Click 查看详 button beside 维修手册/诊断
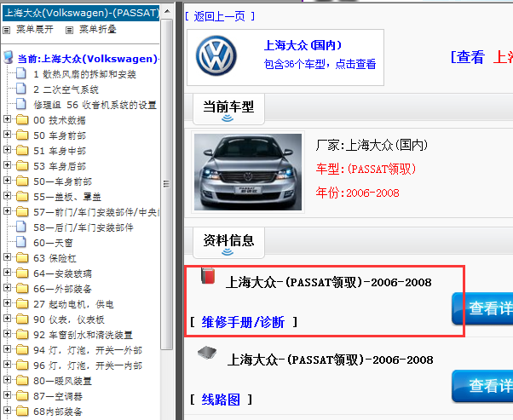Screen dimensions: 513x420 (482, 308)
